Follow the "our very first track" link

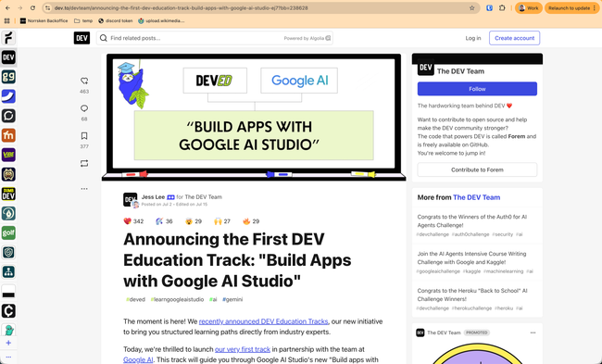click(x=243, y=349)
